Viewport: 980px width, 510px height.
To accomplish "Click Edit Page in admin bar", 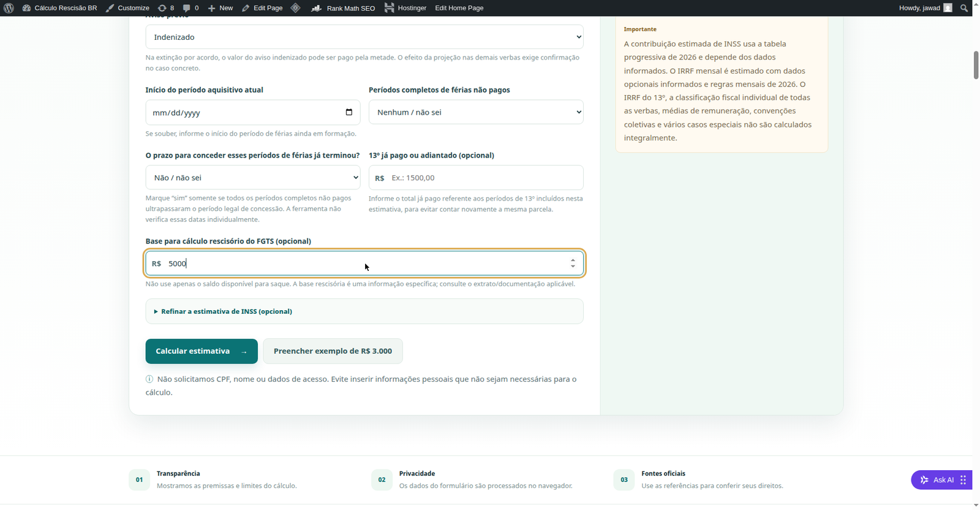I will click(262, 8).
